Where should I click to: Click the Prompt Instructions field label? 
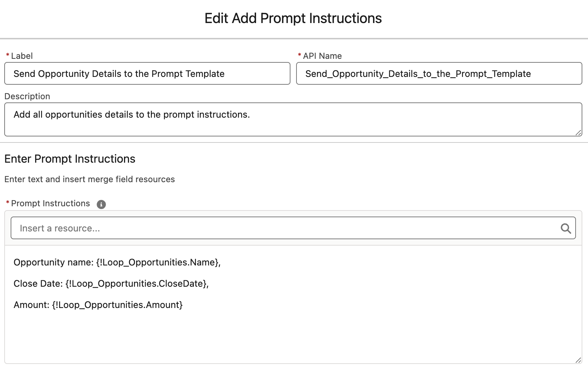point(50,203)
